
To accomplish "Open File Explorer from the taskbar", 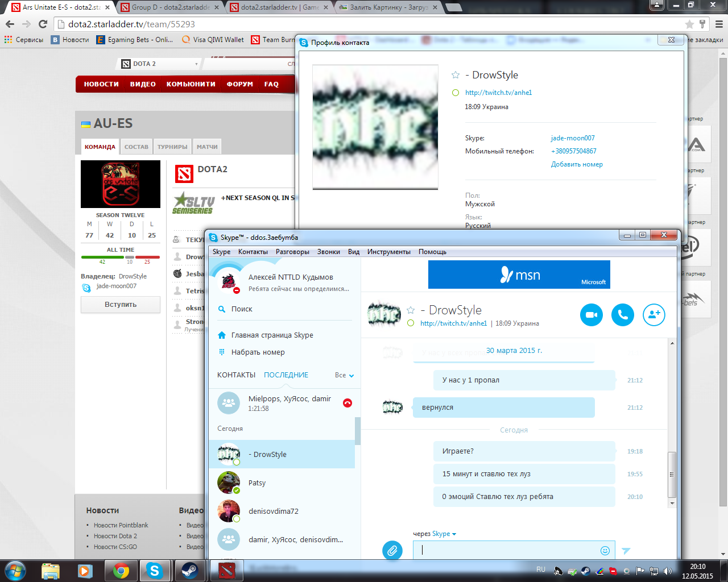I will tap(51, 571).
